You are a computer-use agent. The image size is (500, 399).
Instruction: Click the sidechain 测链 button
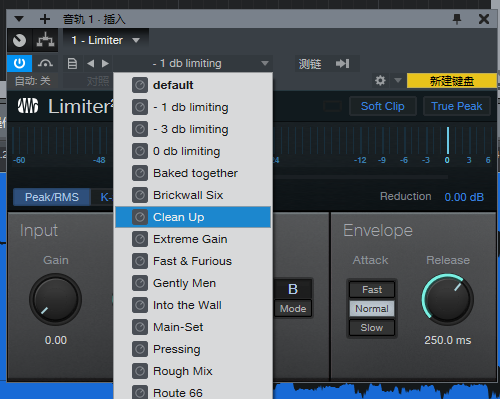pos(310,64)
